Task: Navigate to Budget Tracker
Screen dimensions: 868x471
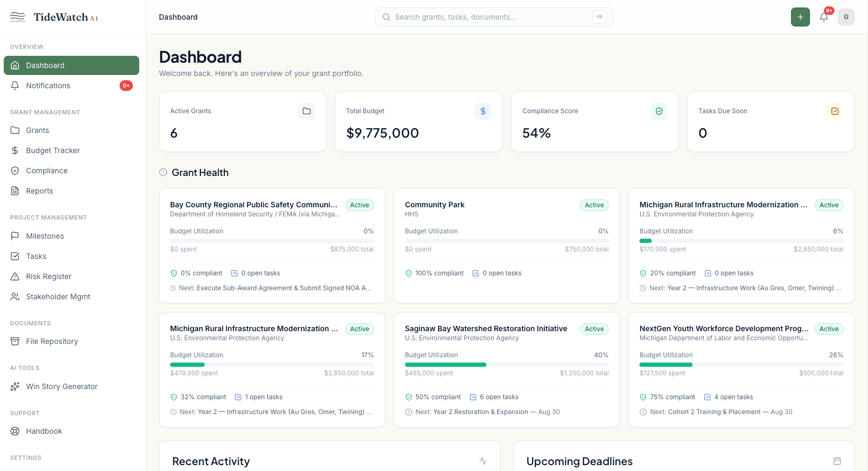Action: click(71, 150)
